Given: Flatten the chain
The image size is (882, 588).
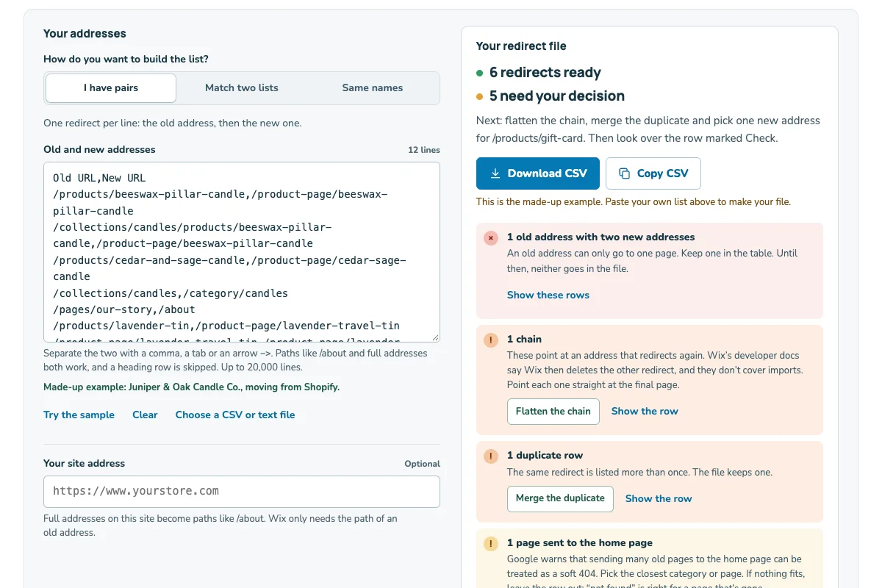Looking at the screenshot, I should click(x=553, y=412).
